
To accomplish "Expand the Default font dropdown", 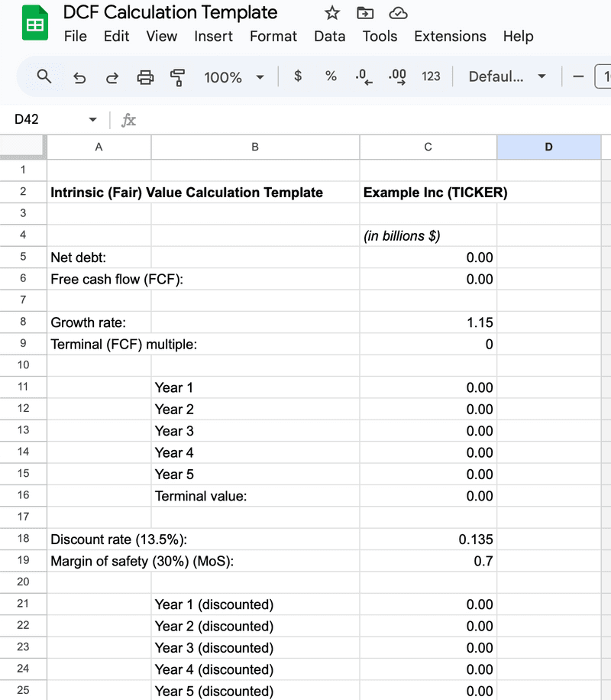I will 507,76.
